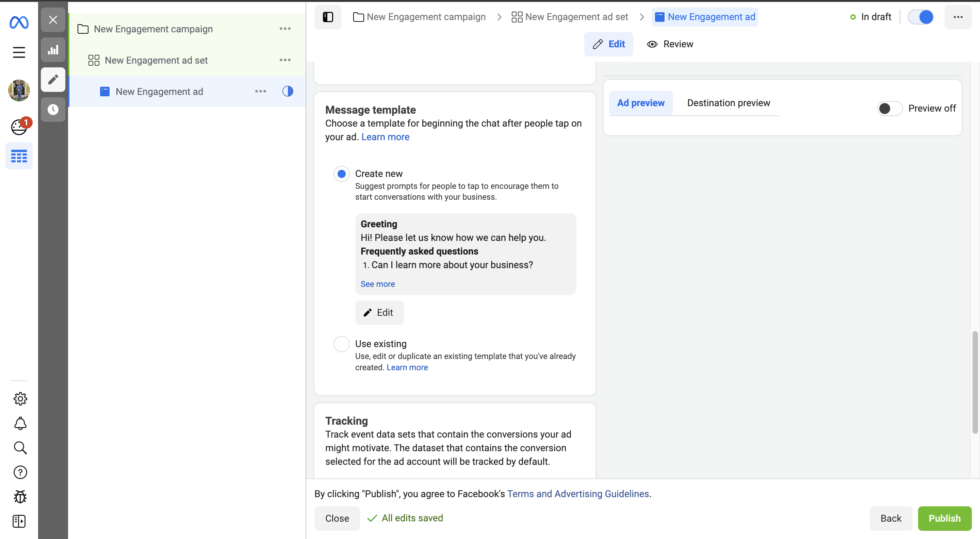Switch to Destination preview tab
980x539 pixels.
[x=728, y=103]
